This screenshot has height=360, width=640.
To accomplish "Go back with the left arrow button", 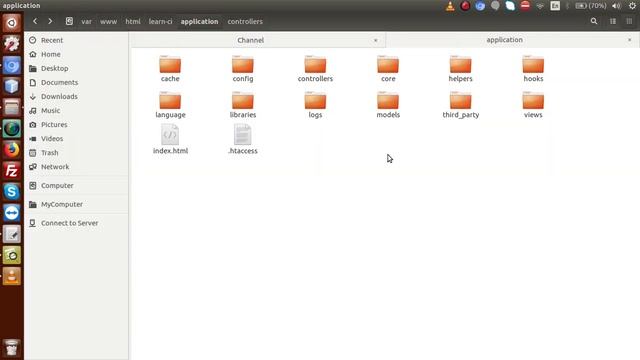I will coord(35,21).
